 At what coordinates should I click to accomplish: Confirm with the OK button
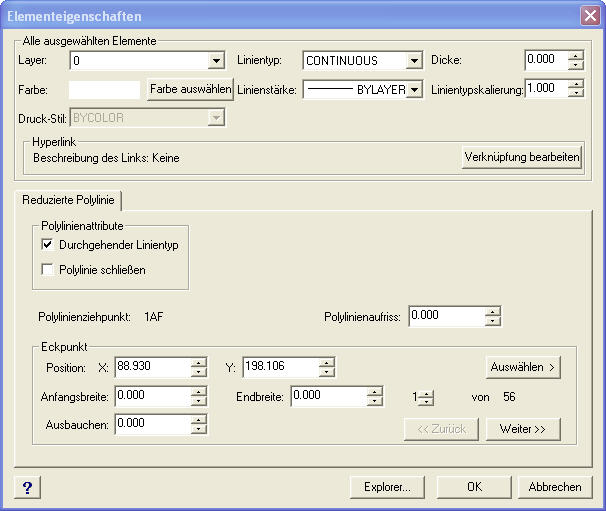474,487
